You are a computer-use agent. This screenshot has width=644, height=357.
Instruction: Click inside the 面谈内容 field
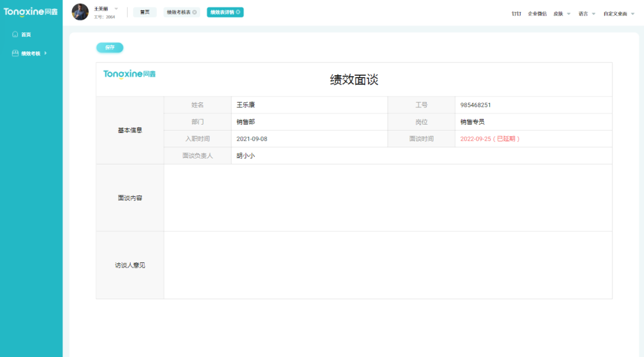coord(388,197)
